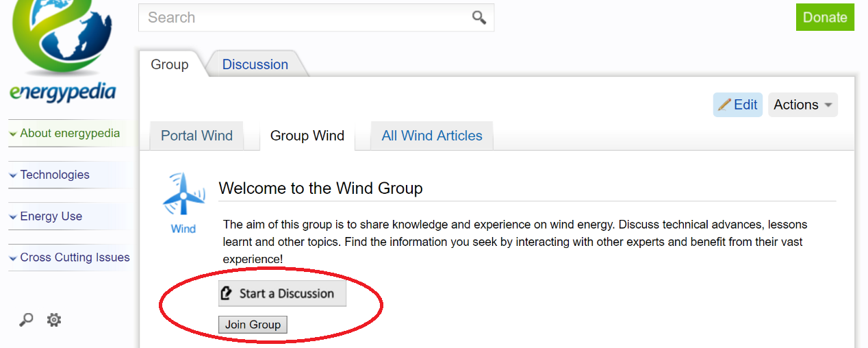This screenshot has height=348, width=868.
Task: Expand the Cross Cutting Issues section
Action: 75,258
